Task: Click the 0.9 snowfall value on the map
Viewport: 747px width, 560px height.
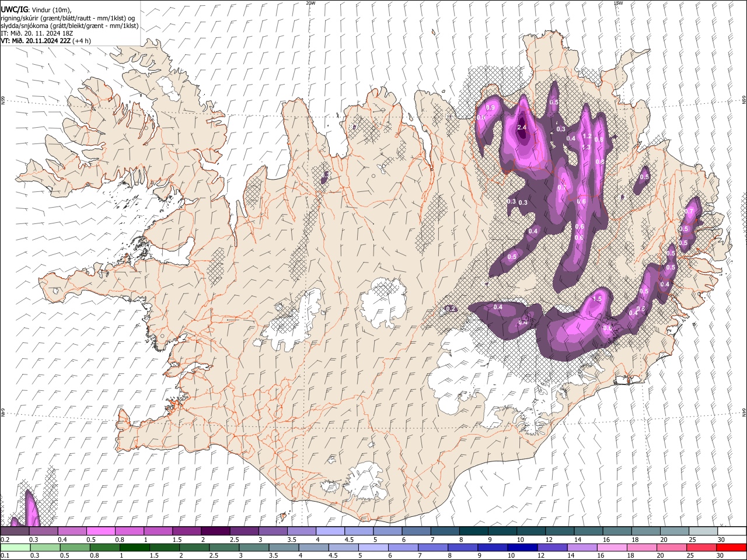Action: [490, 108]
